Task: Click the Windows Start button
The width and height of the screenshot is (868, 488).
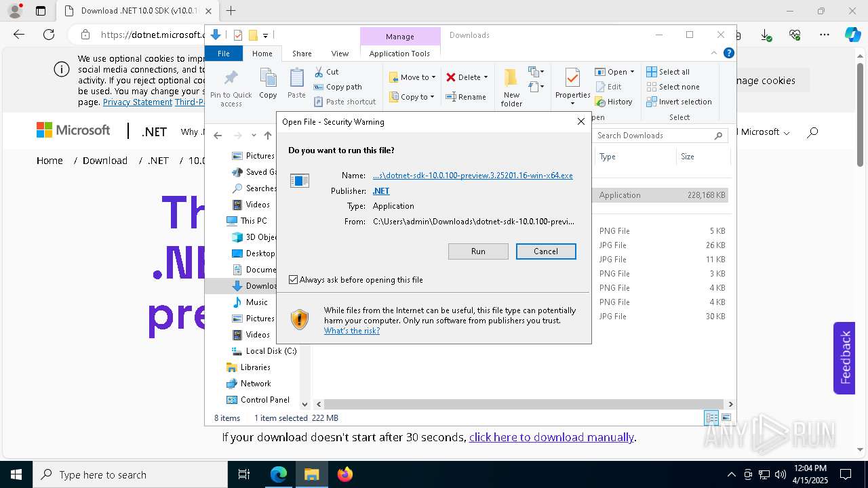Action: point(16,474)
